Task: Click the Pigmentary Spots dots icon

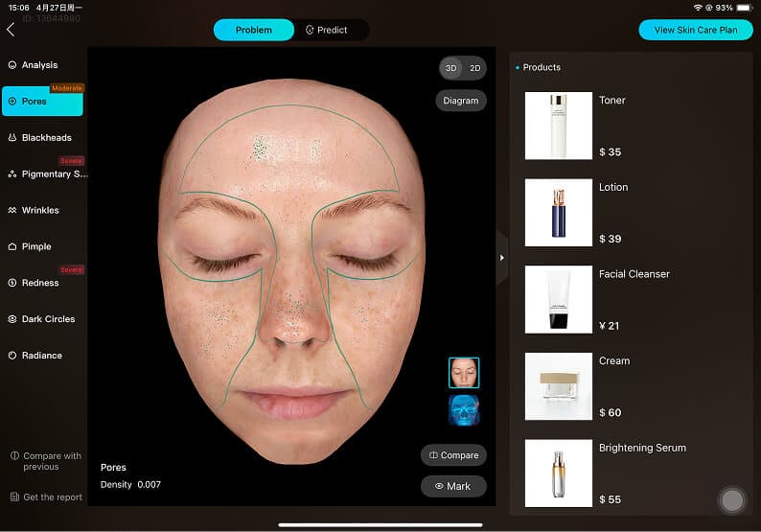Action: [12, 174]
